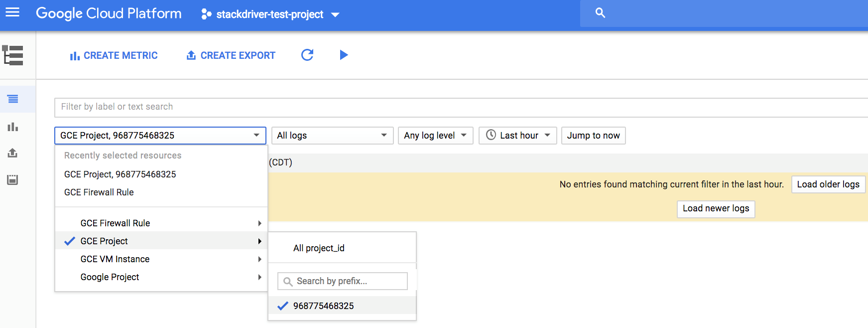This screenshot has width=868, height=328.
Task: Select the checked GCE Project menu item
Action: 161,241
